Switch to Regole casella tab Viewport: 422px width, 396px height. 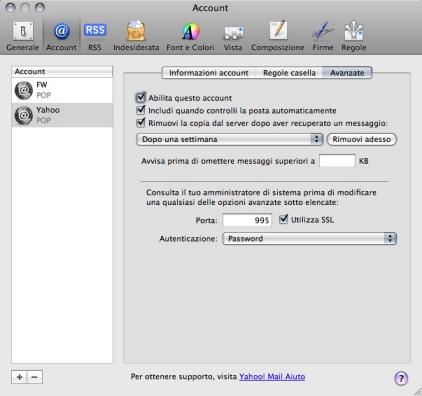289,73
